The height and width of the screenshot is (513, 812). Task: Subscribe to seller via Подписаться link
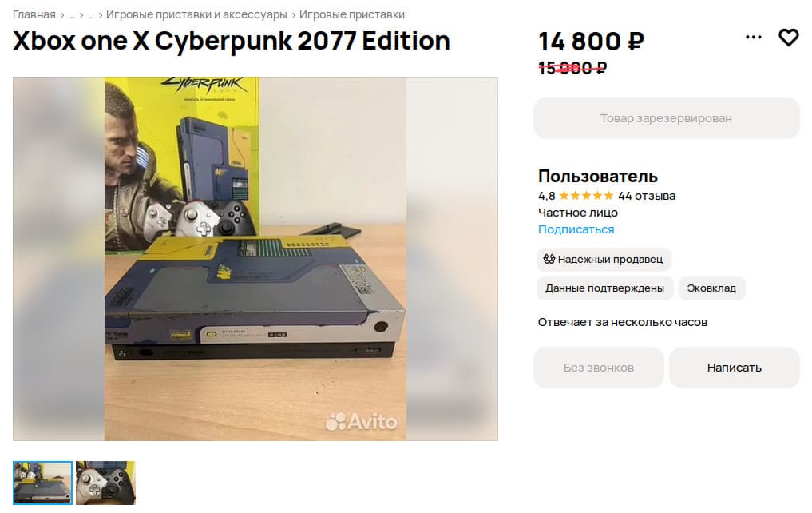point(576,229)
